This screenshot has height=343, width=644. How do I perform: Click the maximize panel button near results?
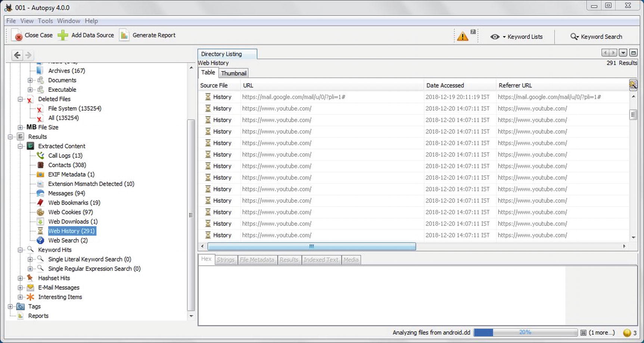(633, 53)
